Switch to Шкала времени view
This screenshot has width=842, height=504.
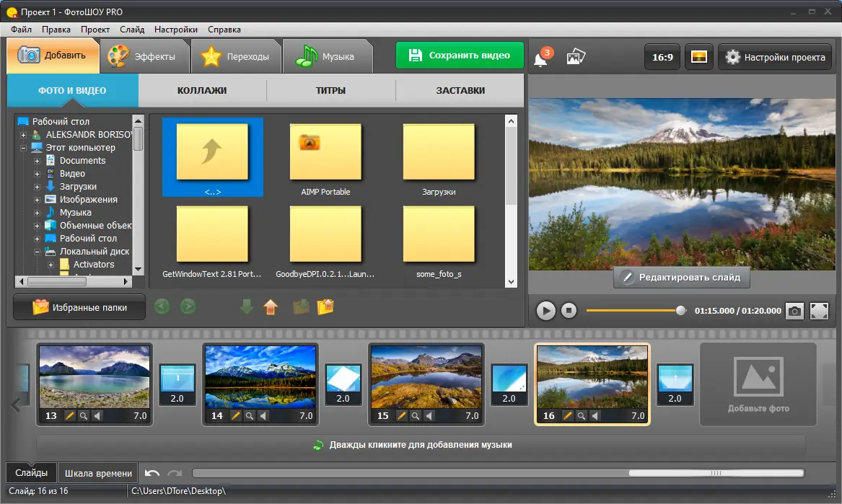98,474
